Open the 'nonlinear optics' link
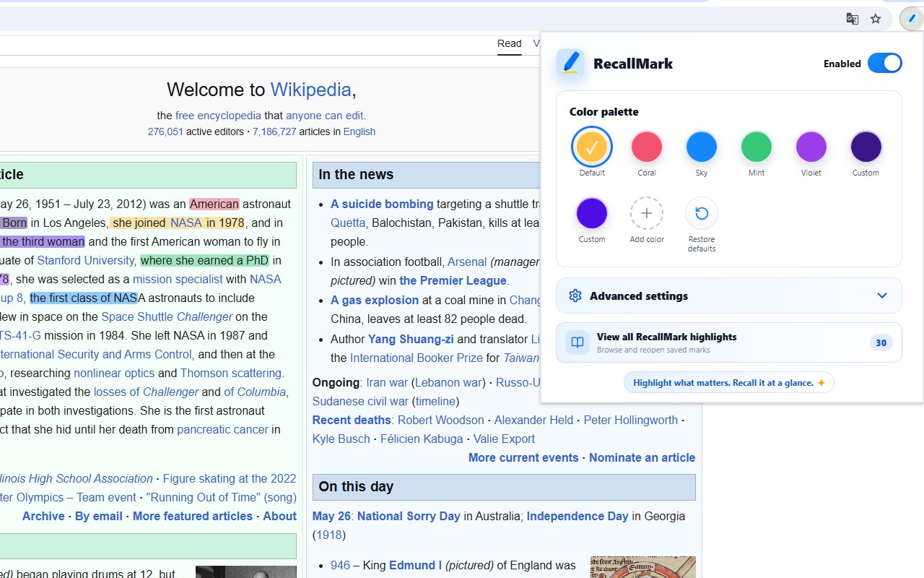 coord(114,374)
